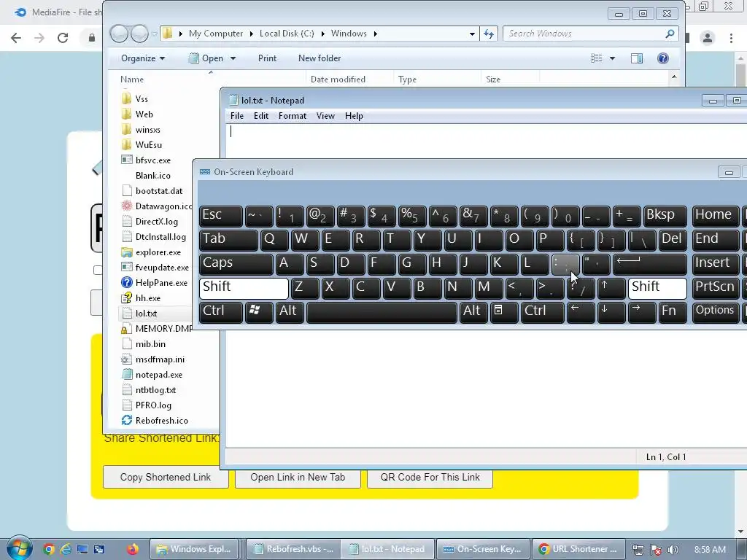Click the On-Screen Keyboard title icon
The height and width of the screenshot is (560, 747).
pos(205,172)
